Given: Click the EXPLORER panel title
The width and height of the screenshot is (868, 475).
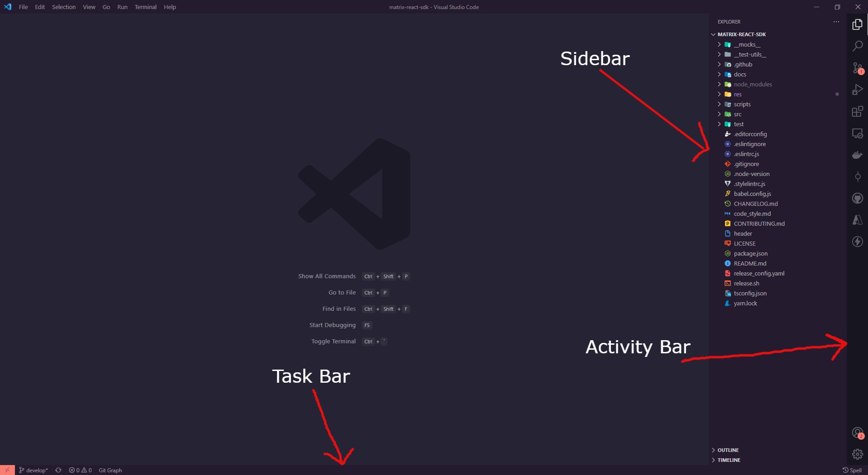Looking at the screenshot, I should pyautogui.click(x=729, y=22).
